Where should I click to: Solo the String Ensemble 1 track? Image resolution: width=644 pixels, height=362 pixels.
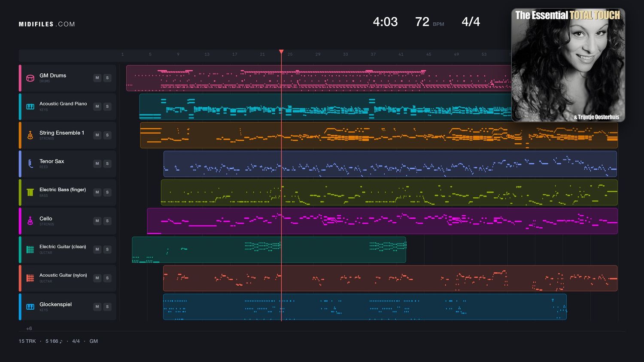[107, 135]
